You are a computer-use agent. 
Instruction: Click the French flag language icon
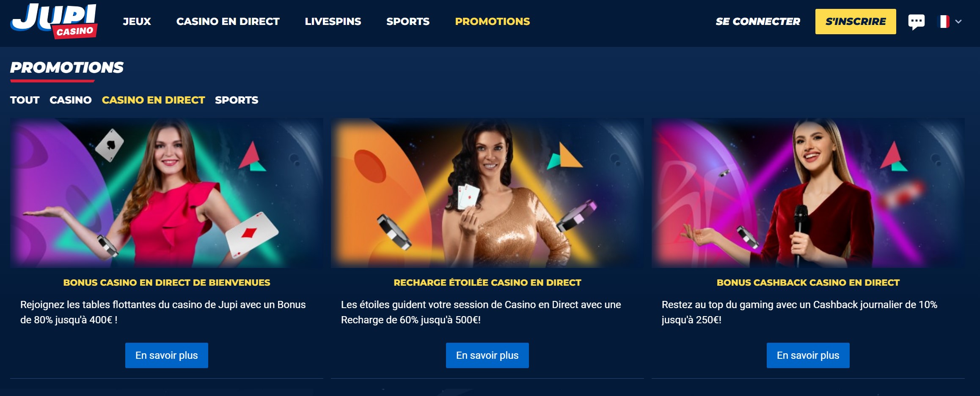coord(944,22)
